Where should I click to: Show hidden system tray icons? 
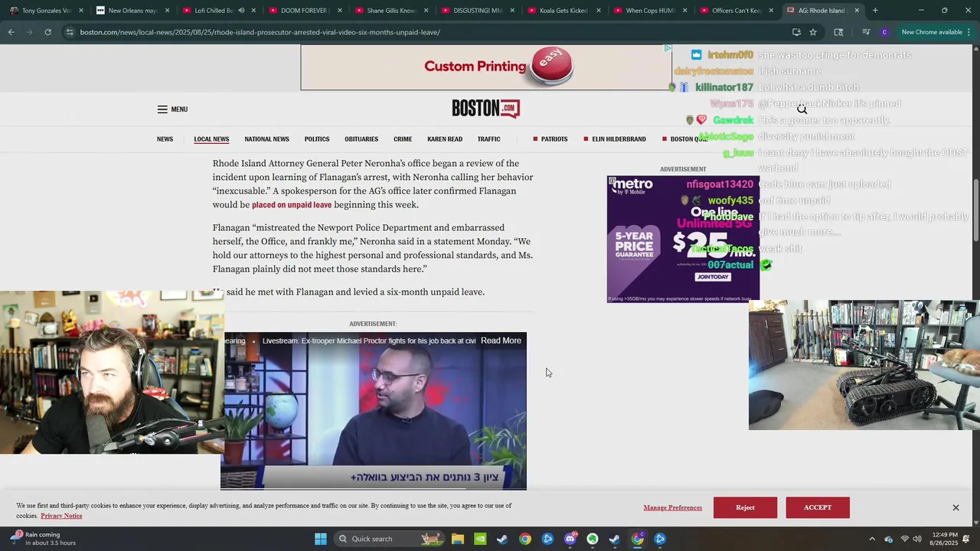(x=871, y=539)
